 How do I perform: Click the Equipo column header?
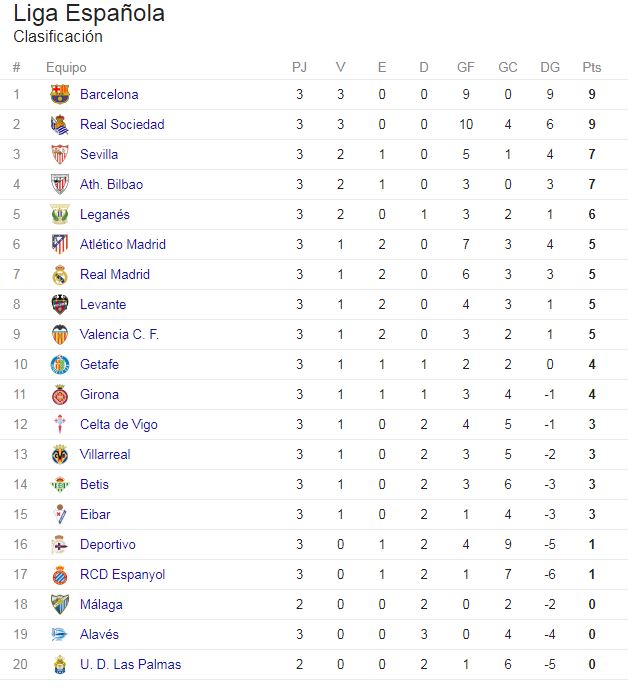tap(66, 68)
